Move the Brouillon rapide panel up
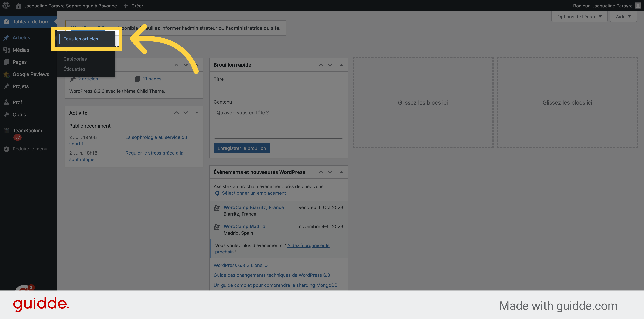644x319 pixels. pos(321,65)
